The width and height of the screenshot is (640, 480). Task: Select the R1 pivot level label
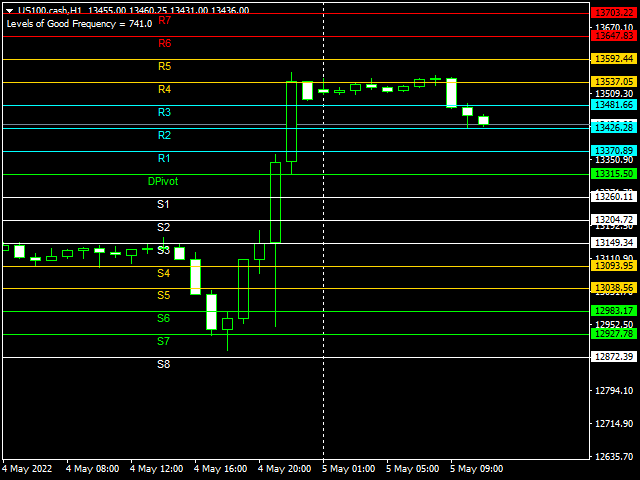click(164, 158)
